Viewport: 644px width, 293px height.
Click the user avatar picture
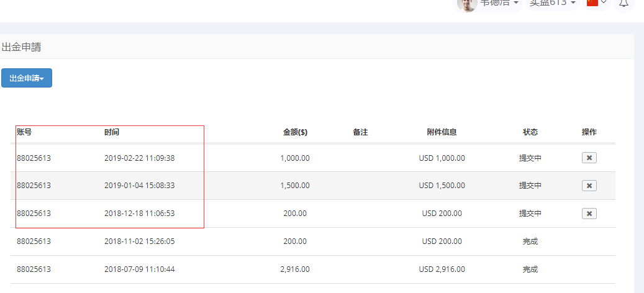point(466,3)
